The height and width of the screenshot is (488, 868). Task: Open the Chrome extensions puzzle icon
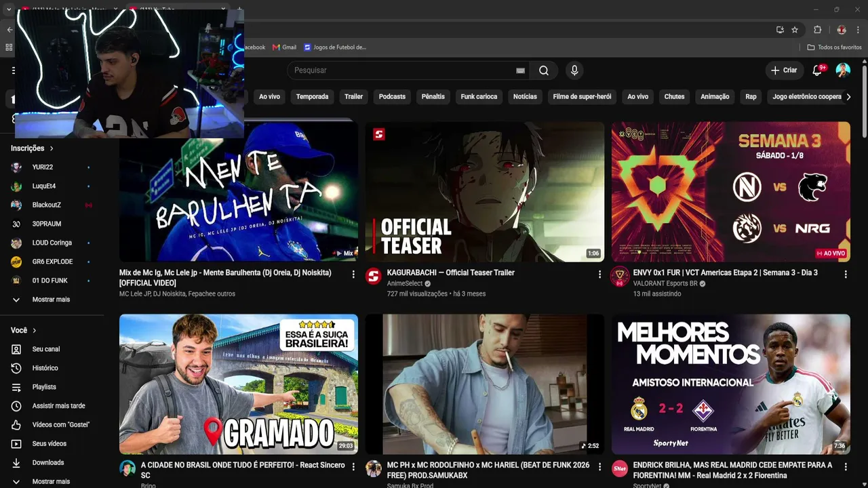point(817,30)
